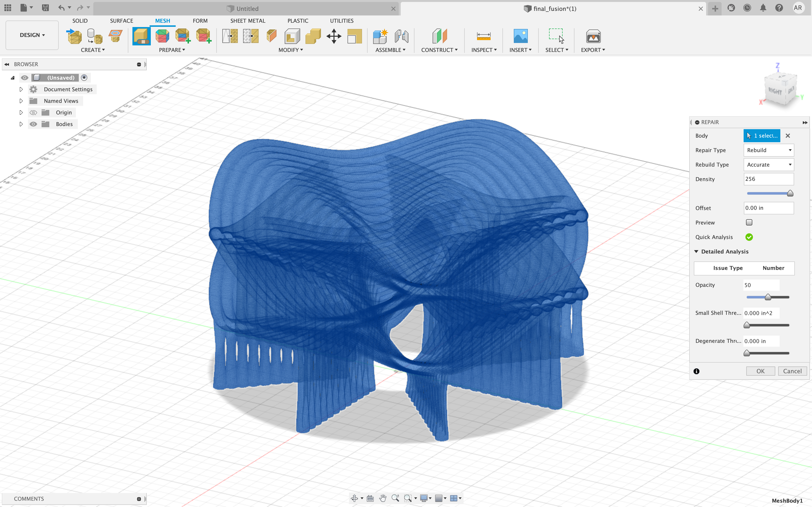Click the Generate Face Groups icon
Screen dimensions: 812x507
pos(162,36)
